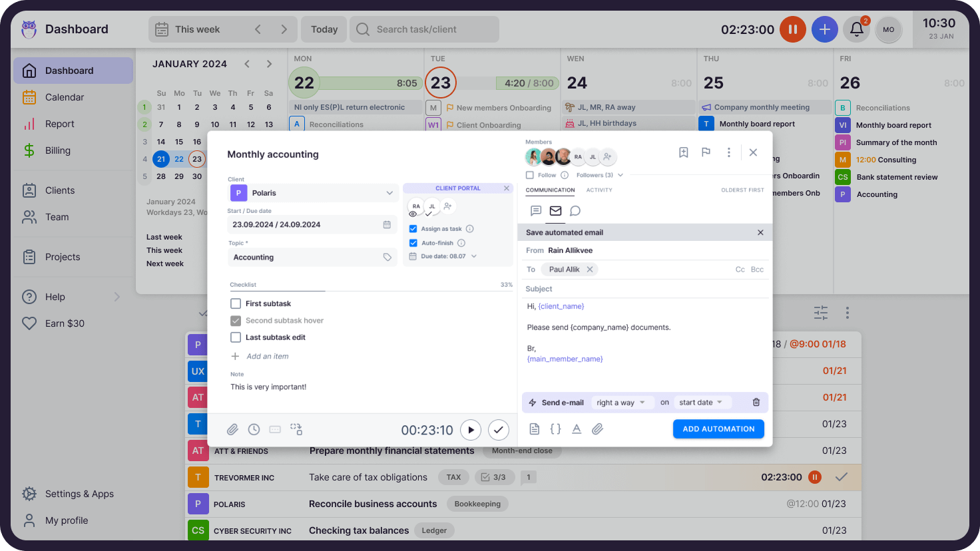Expand the Followers (3) list
The height and width of the screenshot is (551, 980).
(620, 175)
